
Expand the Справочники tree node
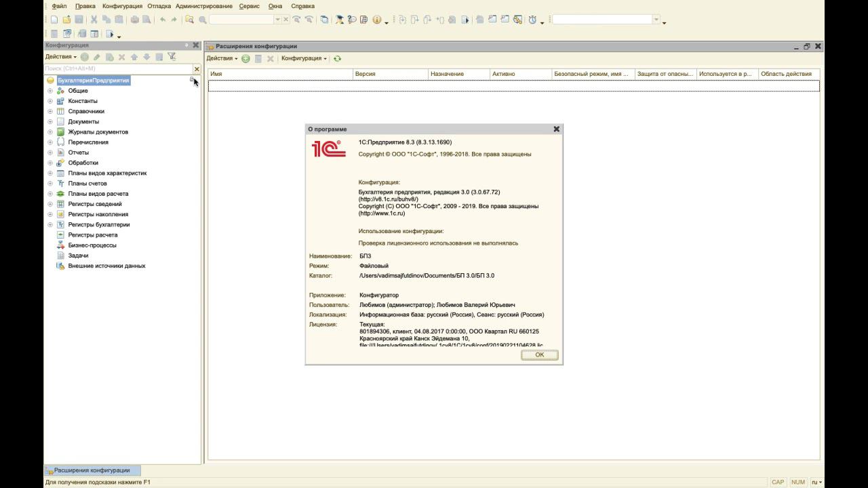point(50,111)
